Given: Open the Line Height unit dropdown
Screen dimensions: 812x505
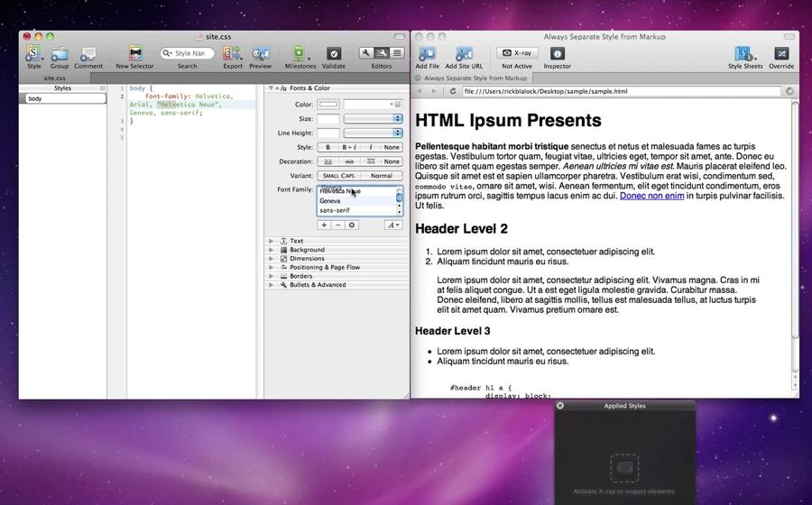Looking at the screenshot, I should [x=373, y=133].
